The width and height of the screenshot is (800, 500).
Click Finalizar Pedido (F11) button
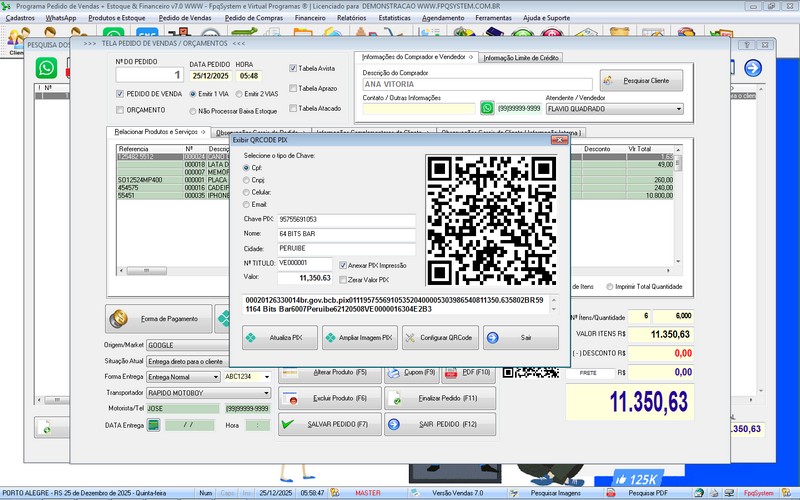(x=440, y=398)
